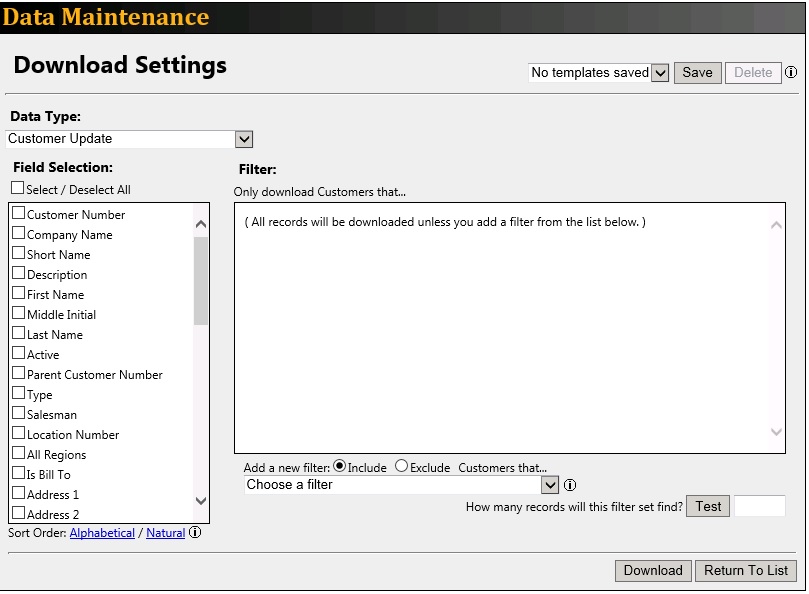Enable the Customer Number field checkbox
Viewport: 809px width, 594px height.
coord(18,214)
